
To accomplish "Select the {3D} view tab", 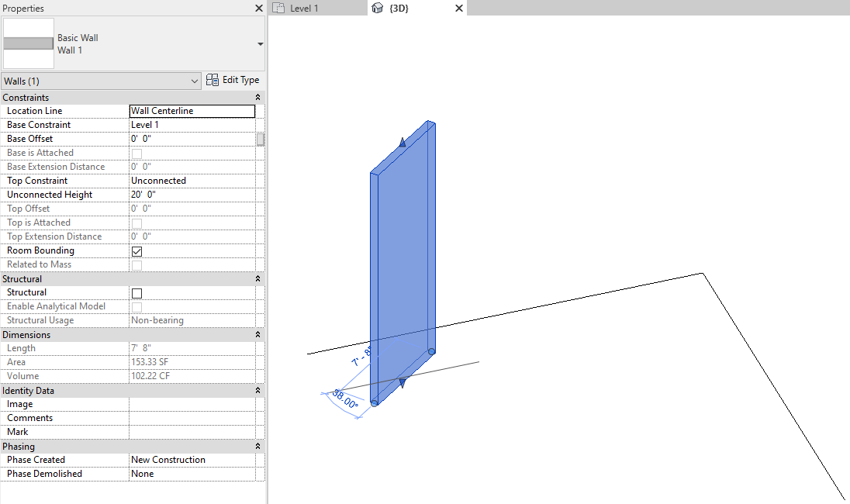I will [x=399, y=8].
